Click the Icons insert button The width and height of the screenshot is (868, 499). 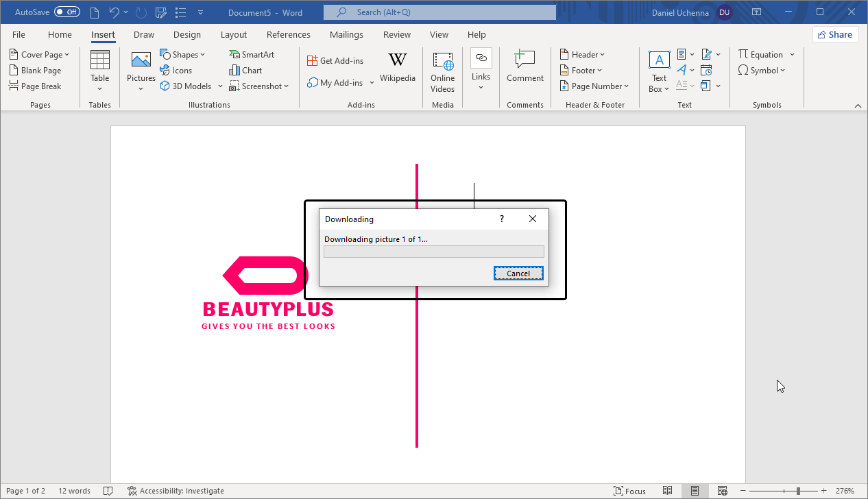point(176,71)
